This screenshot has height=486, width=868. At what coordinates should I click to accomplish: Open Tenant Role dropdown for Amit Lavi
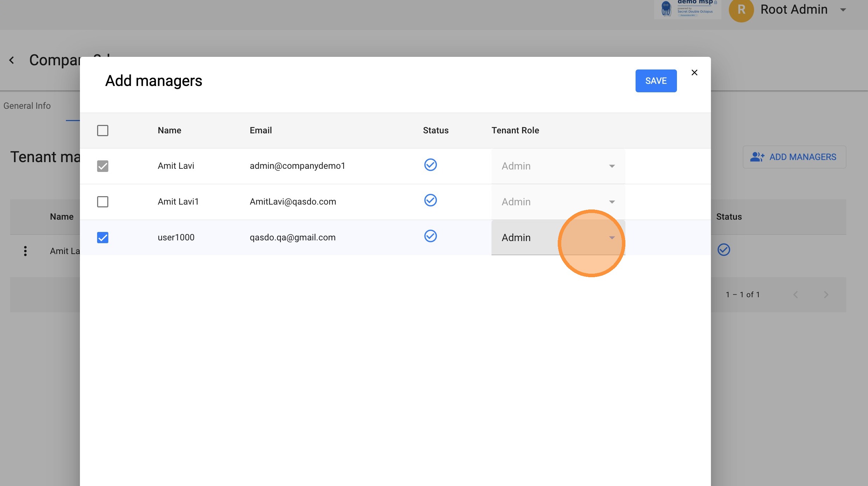[558, 166]
